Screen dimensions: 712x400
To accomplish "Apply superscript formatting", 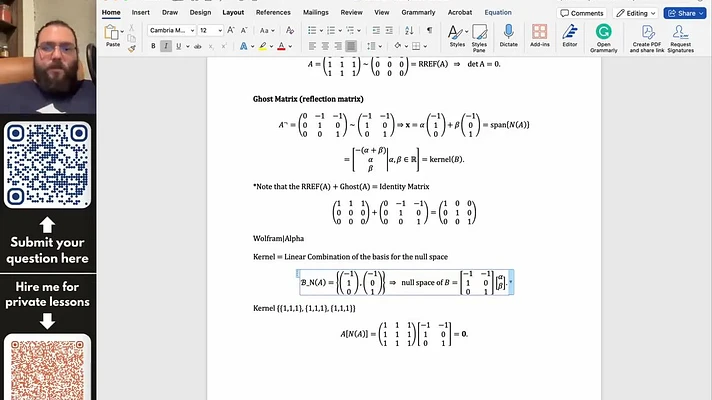I will point(223,46).
